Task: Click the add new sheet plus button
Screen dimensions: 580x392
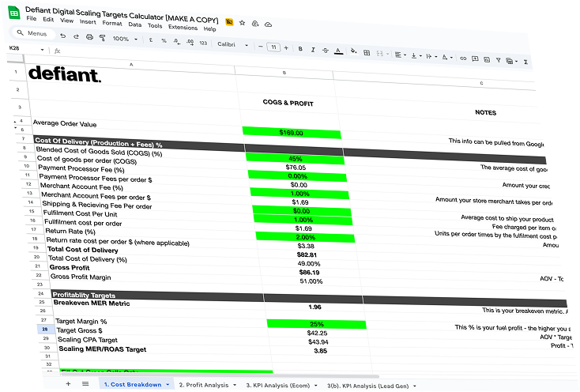Action: coord(68,383)
